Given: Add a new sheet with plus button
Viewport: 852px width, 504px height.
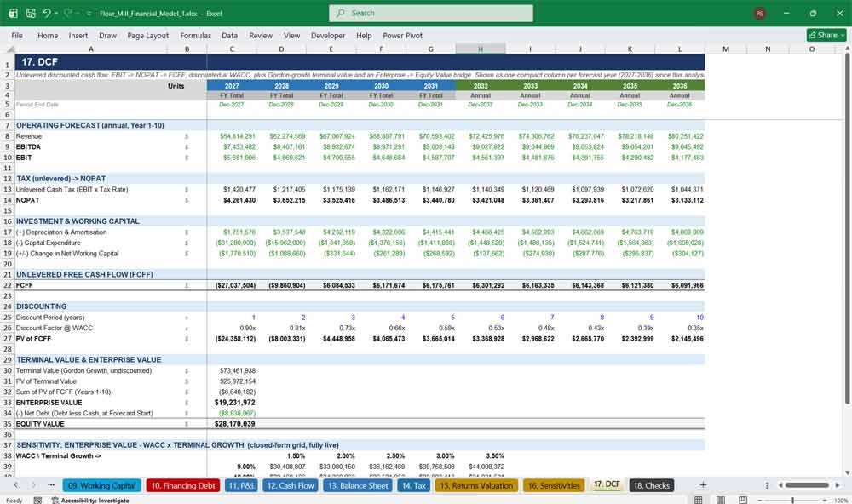Looking at the screenshot, I should point(703,485).
